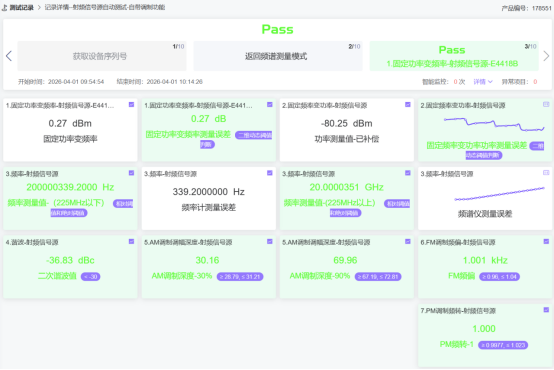Click the 200000339.2000 Hz value

click(70, 187)
